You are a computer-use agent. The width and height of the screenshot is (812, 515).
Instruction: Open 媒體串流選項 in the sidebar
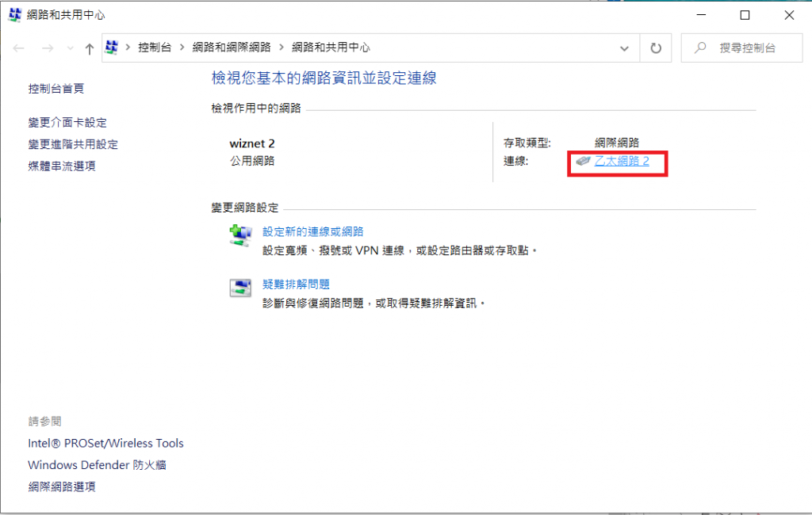click(62, 166)
